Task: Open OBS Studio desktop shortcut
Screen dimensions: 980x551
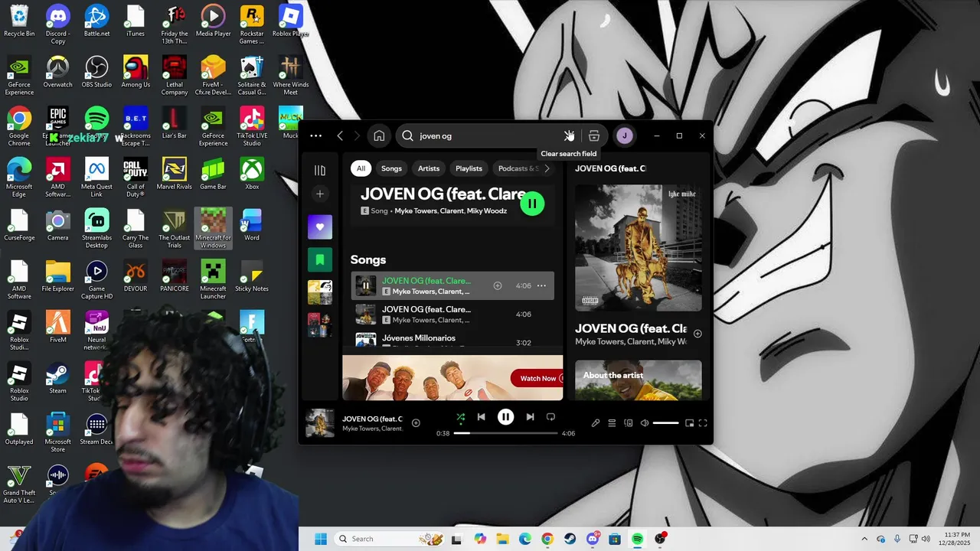Action: point(96,72)
